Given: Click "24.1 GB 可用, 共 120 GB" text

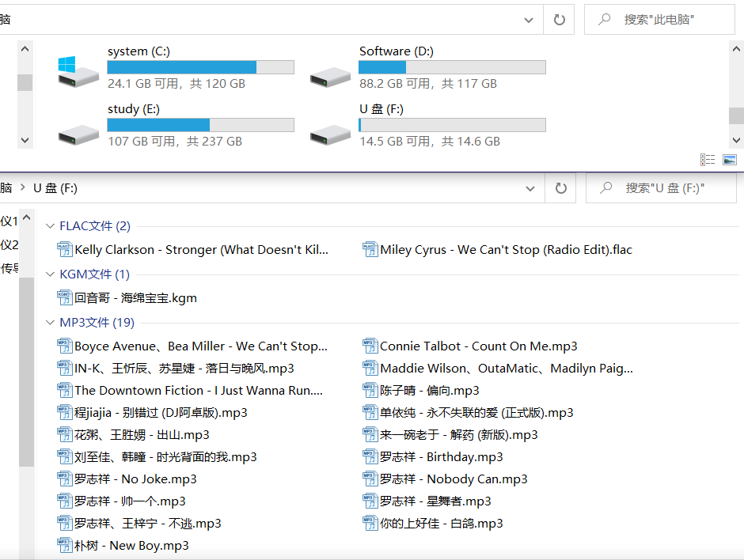Looking at the screenshot, I should 177,84.
